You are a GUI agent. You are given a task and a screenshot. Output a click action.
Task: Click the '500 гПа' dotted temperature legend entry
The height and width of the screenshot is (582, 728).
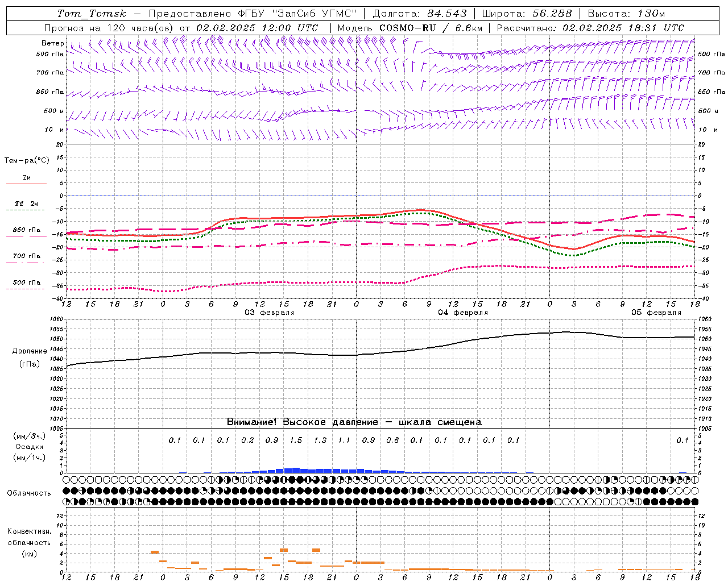26,285
